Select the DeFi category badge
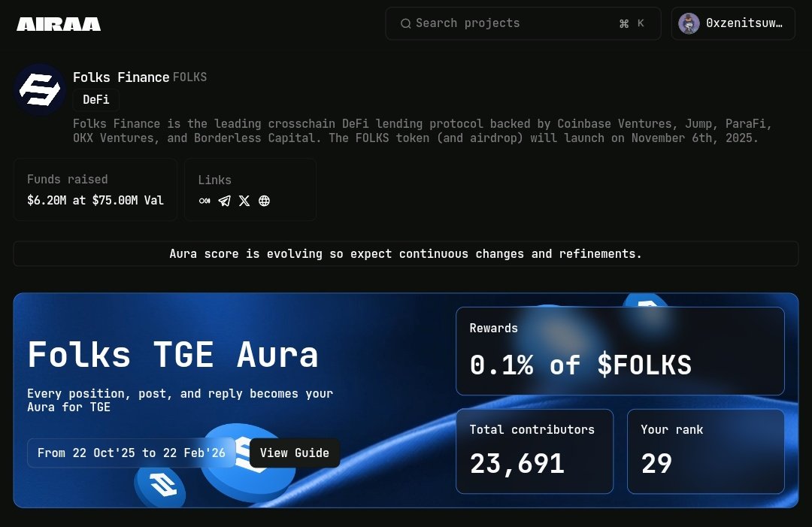 [x=95, y=99]
